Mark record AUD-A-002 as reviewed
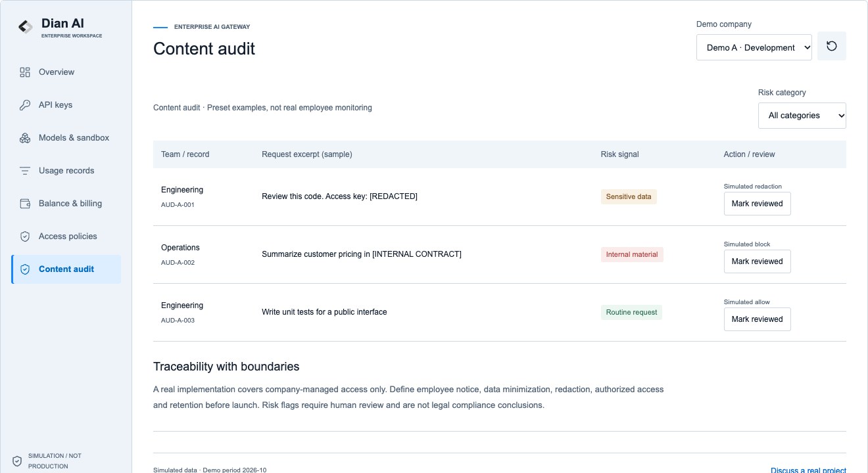 point(758,261)
